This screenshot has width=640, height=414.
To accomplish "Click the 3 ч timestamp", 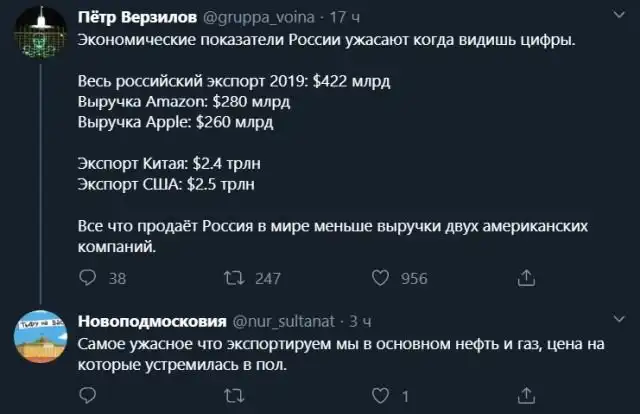I will coord(359,321).
